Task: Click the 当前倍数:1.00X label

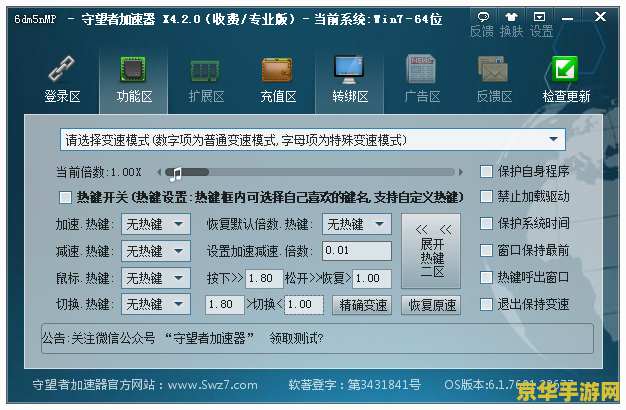Action: coord(98,172)
